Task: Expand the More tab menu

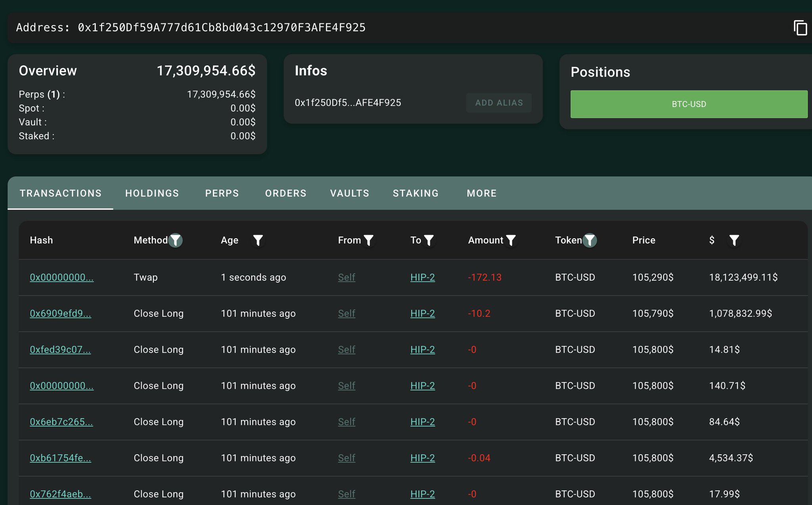Action: point(481,193)
